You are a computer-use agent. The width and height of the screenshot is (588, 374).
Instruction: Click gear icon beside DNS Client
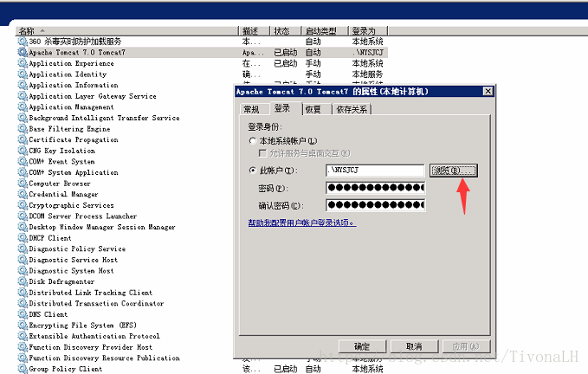click(23, 314)
